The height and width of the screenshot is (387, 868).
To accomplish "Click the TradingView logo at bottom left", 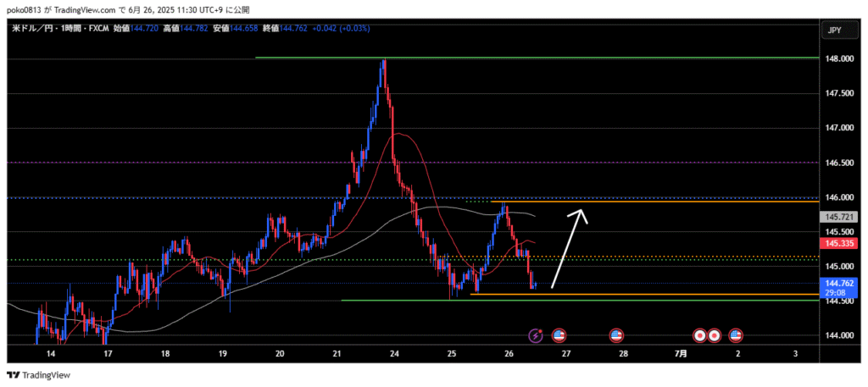I will 39,374.
